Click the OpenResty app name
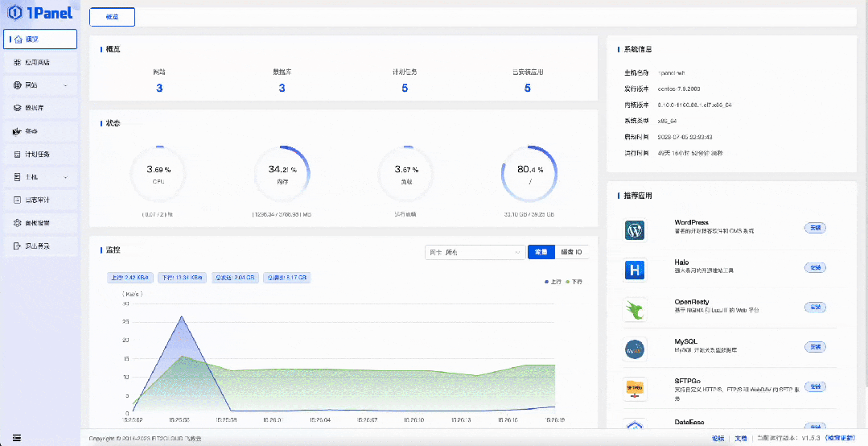The image size is (868, 446). pos(691,302)
